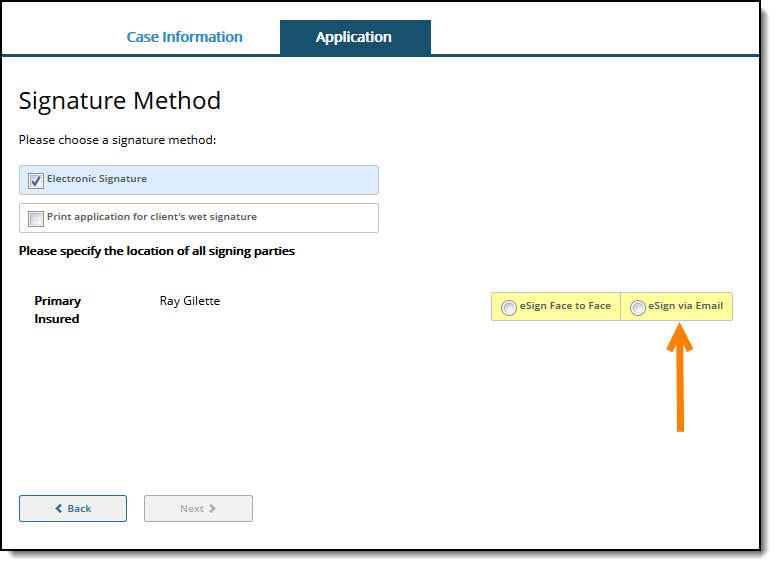
Task: Click the eSign via Email label text
Action: pyautogui.click(x=685, y=306)
